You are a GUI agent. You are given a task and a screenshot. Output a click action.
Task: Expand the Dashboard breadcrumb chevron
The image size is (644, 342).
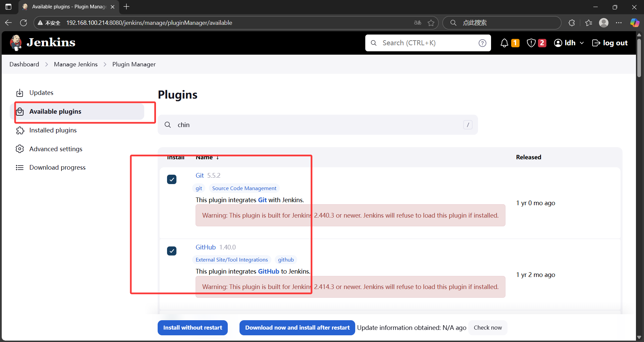[47, 64]
